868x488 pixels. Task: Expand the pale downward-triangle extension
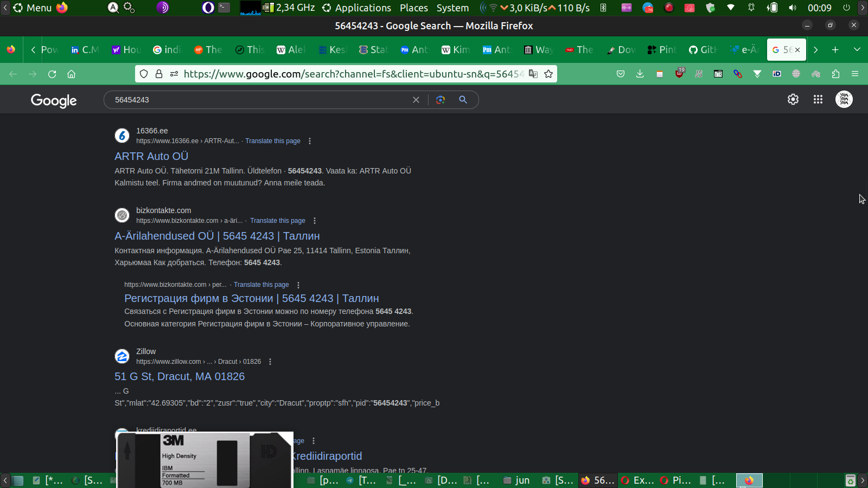757,74
